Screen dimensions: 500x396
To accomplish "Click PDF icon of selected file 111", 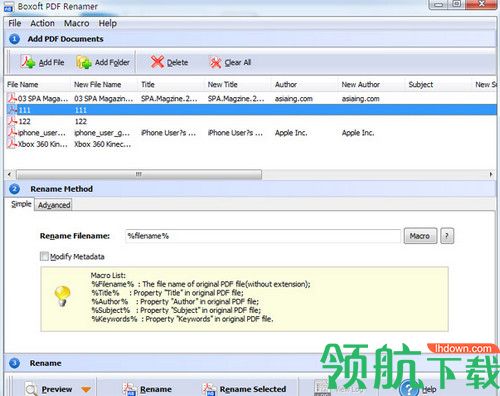I will 12,109.
